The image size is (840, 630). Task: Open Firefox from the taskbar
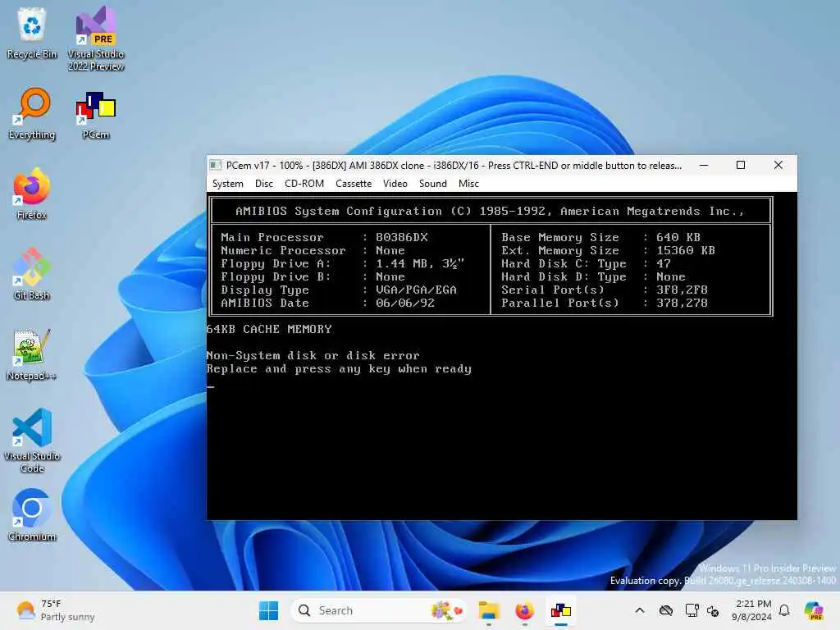(524, 610)
